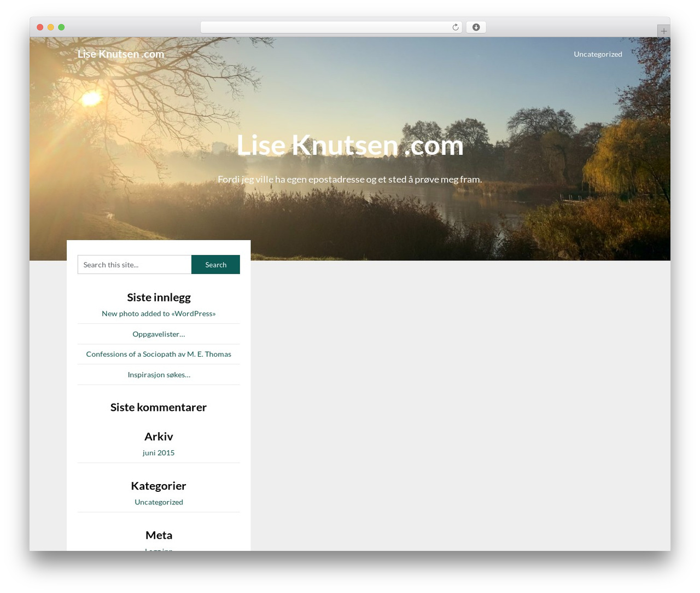Click the large Lise Knutsen .com hero title
Viewport: 700px width, 593px height.
[350, 145]
